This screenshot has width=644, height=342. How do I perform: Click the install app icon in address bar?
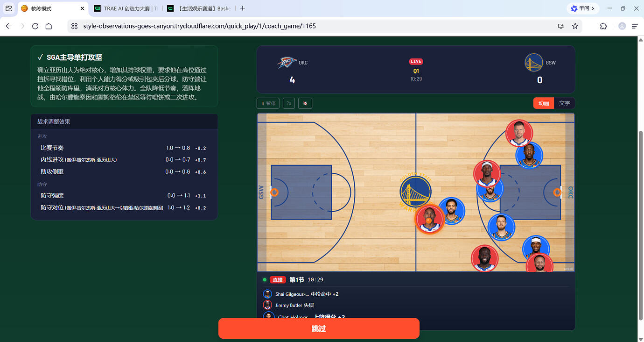coord(560,26)
